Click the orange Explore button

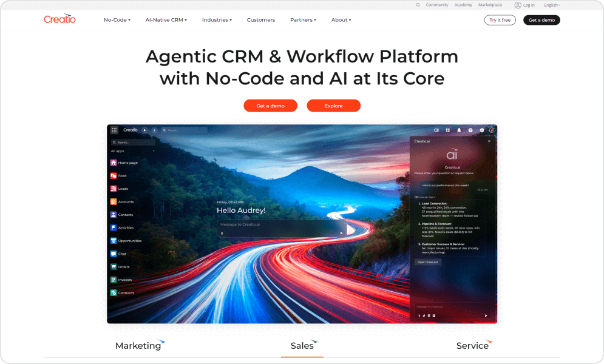(333, 106)
